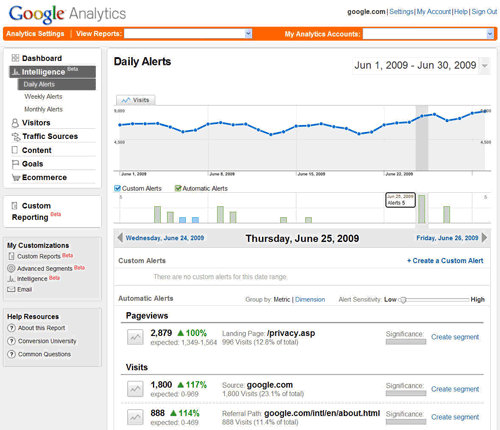Select the Visits chart tab
Screen dimensions: 500x430
(x=136, y=100)
